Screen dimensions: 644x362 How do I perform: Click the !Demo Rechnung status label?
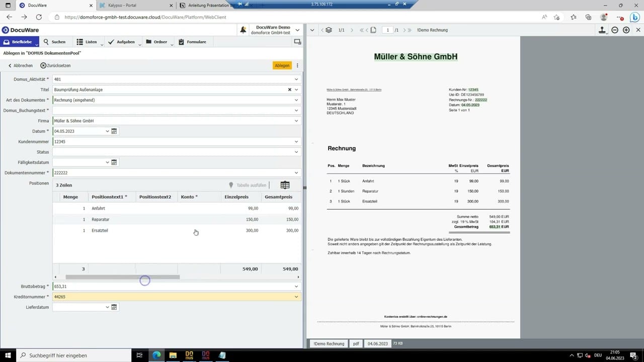329,343
